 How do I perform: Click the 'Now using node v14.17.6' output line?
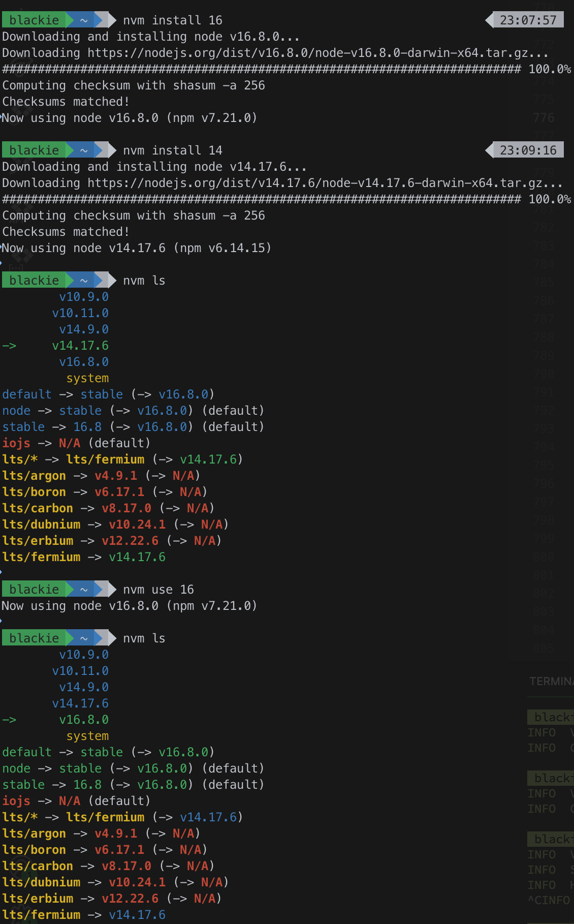(x=137, y=248)
